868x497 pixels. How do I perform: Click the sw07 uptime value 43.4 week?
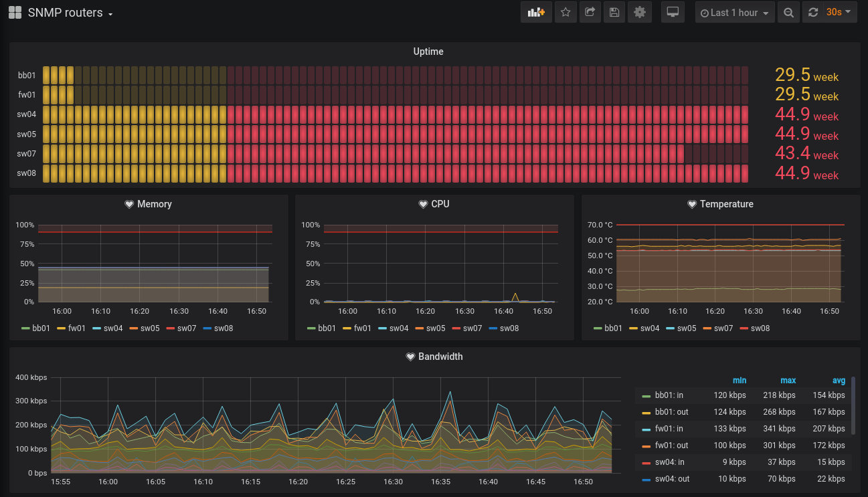(x=806, y=153)
